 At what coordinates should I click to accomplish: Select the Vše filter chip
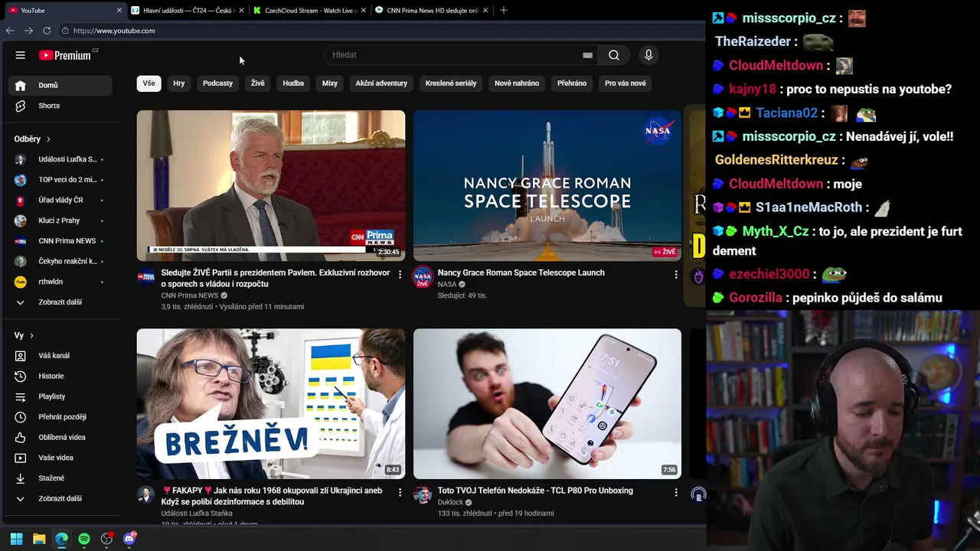coord(149,83)
